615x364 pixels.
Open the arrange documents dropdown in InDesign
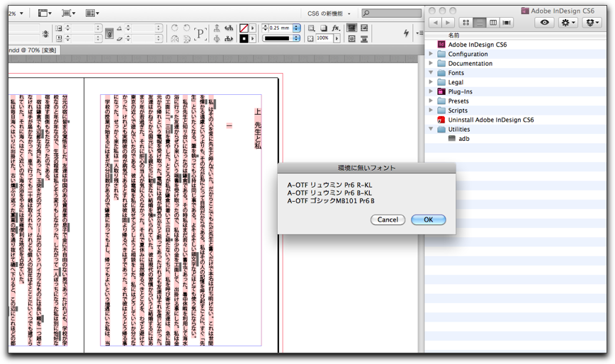(92, 13)
